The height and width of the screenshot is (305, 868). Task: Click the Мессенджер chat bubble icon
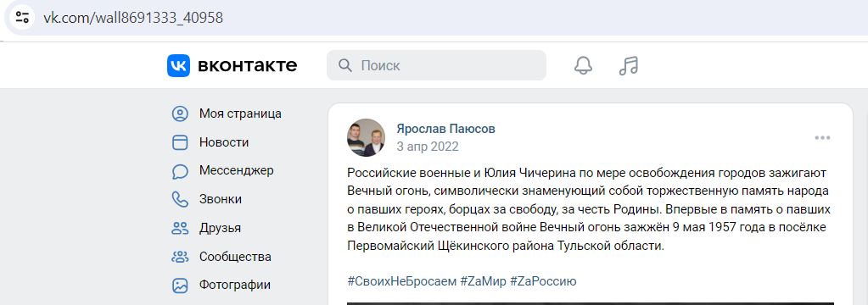pyautogui.click(x=180, y=171)
